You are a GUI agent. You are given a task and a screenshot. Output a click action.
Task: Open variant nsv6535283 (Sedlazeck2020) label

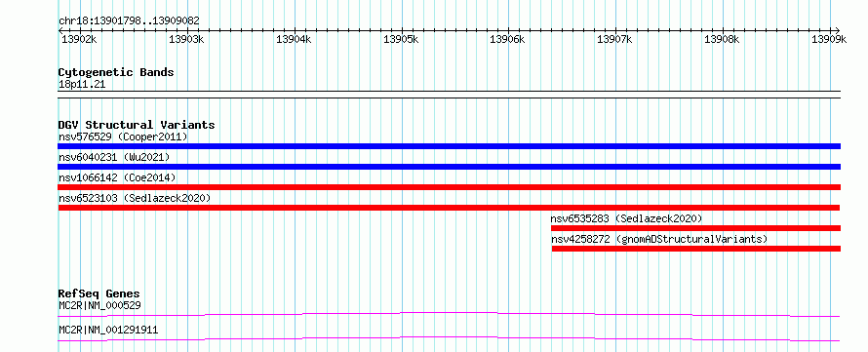[x=626, y=218]
